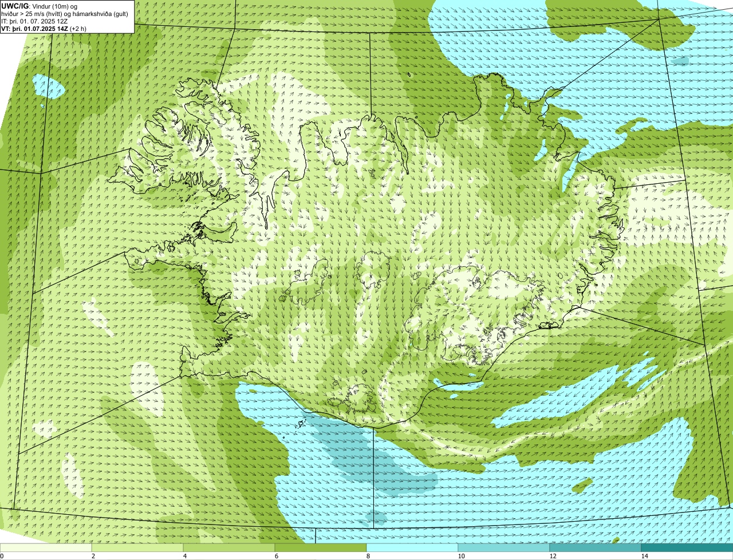Click the legend label '0'
This screenshot has height=560, width=733.
(x=2, y=556)
